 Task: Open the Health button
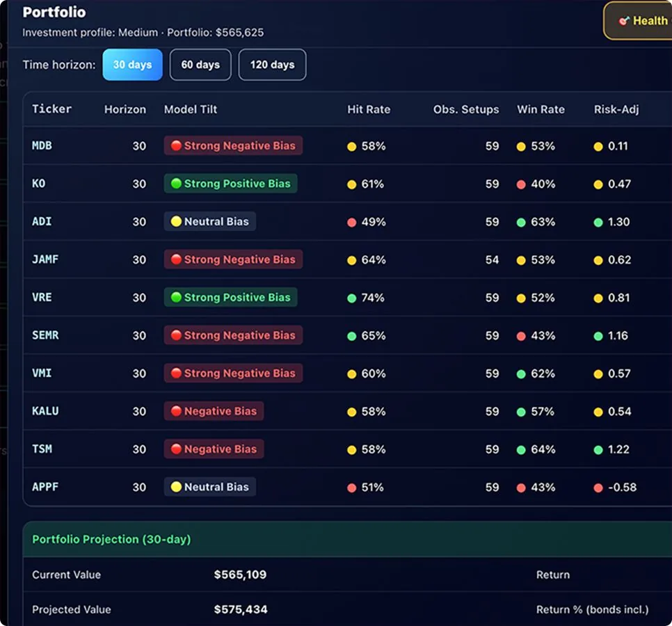pyautogui.click(x=638, y=21)
